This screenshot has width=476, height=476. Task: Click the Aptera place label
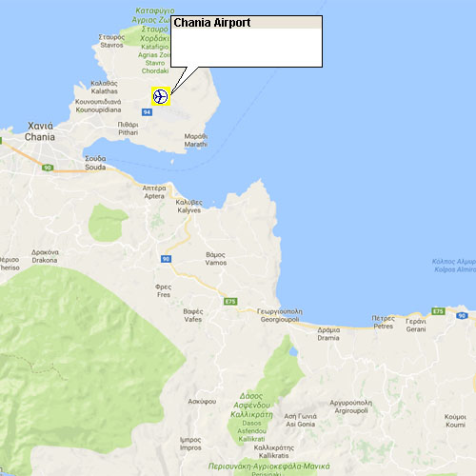(154, 192)
